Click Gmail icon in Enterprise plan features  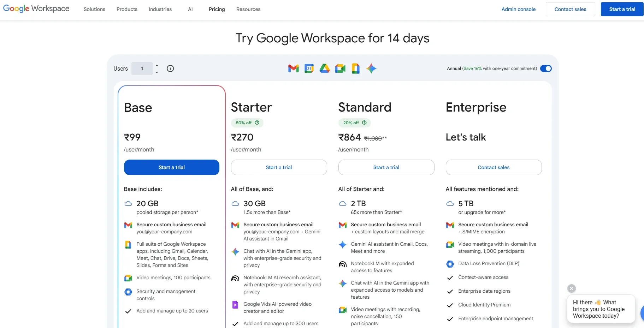click(450, 225)
